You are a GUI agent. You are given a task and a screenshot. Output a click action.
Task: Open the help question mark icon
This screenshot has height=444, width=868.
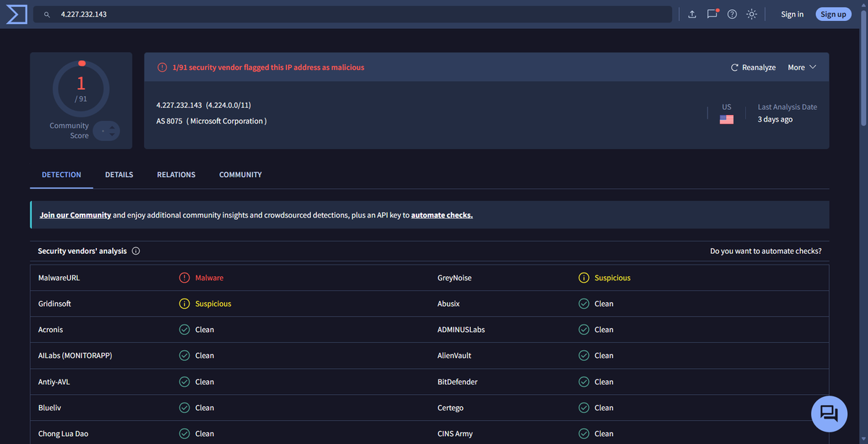(x=732, y=14)
